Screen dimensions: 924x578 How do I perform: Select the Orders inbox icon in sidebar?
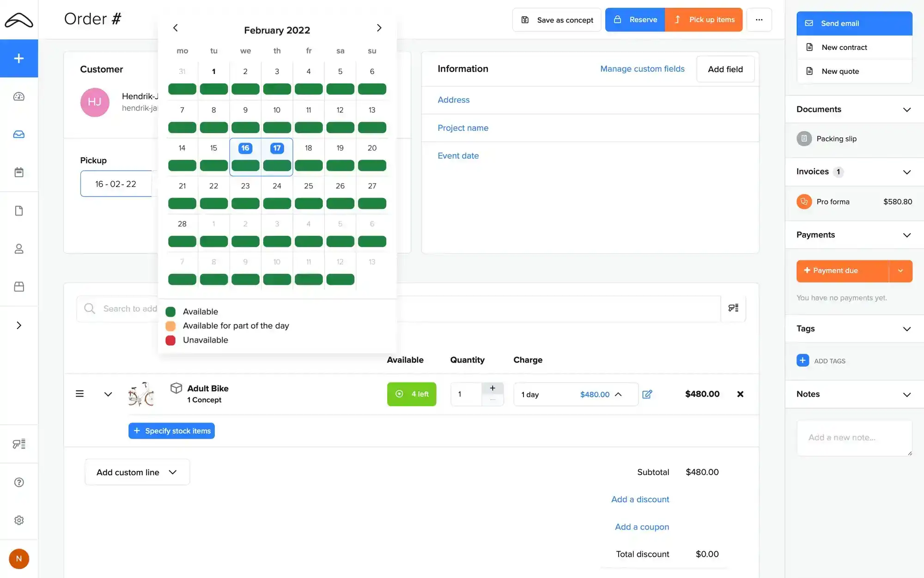tap(19, 134)
